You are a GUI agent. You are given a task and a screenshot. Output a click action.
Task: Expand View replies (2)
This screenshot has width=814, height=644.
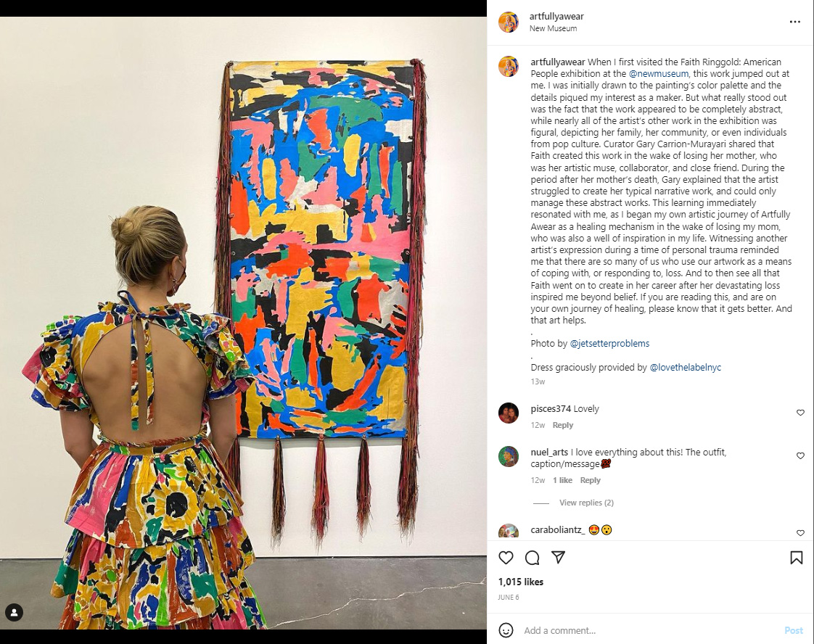pyautogui.click(x=586, y=503)
